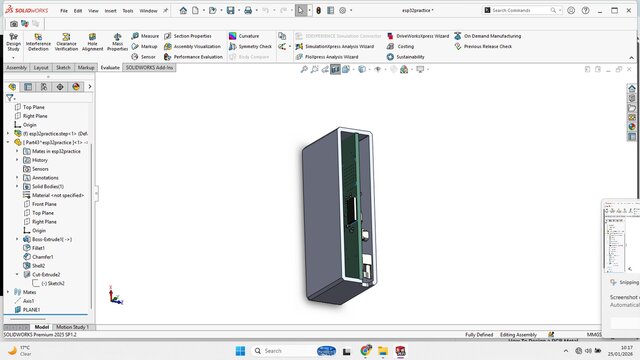Toggle the selection cursor tool
Viewport: 640px width, 360px height.
pyautogui.click(x=300, y=10)
